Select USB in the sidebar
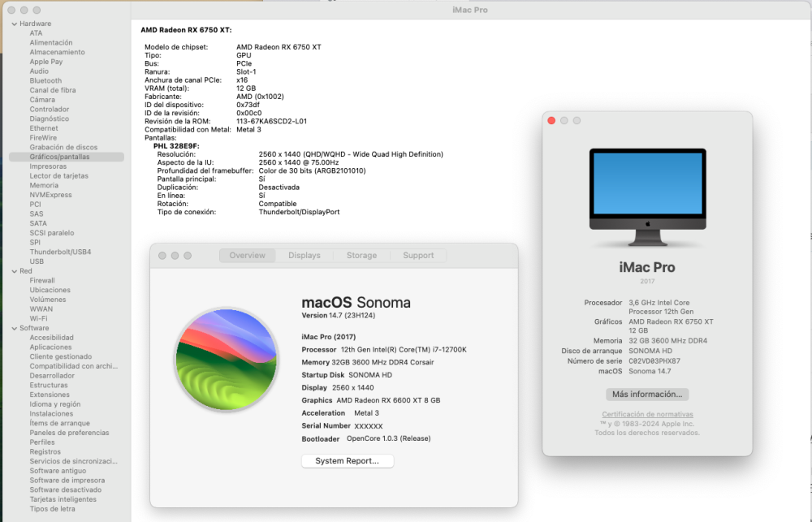 pyautogui.click(x=37, y=261)
